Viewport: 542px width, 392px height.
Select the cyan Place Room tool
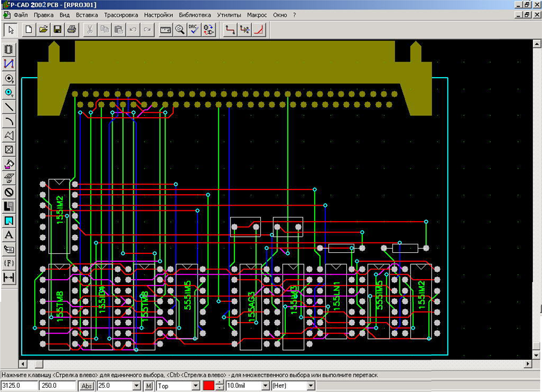click(x=9, y=220)
